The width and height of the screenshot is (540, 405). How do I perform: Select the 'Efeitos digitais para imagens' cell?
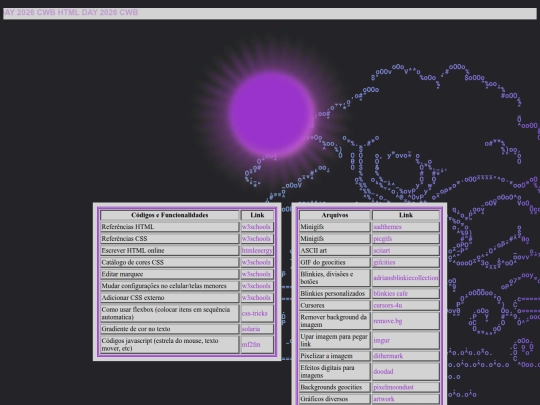[335, 372]
